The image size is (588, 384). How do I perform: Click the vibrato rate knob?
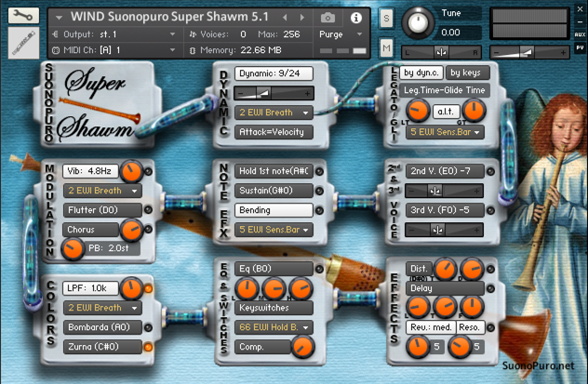tap(131, 171)
